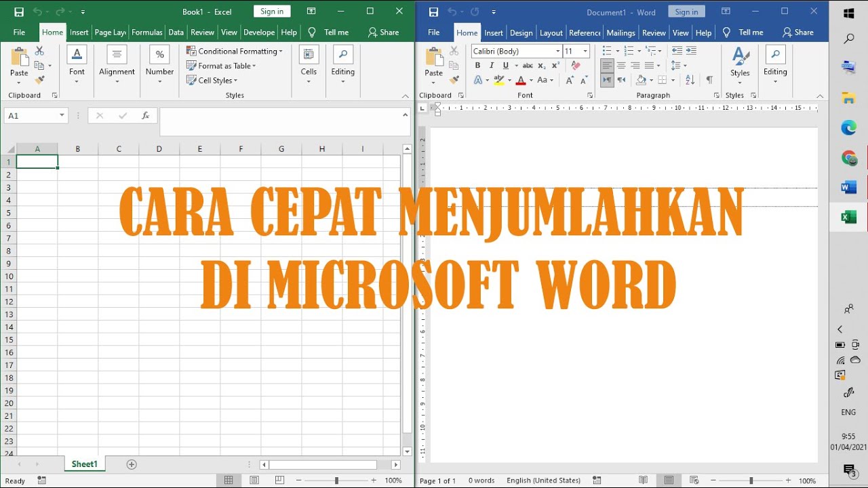868x488 pixels.
Task: Open Word Ribbon Display Options icon
Action: [726, 12]
